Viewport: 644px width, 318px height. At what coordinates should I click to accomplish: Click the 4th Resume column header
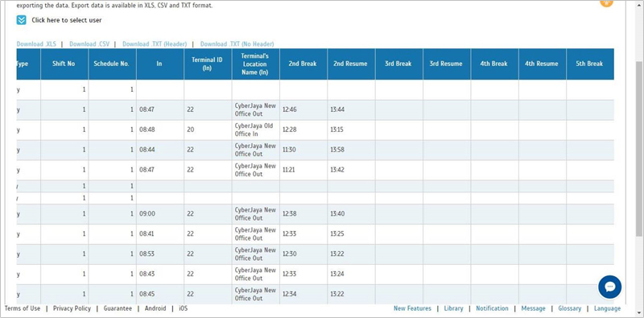[542, 64]
